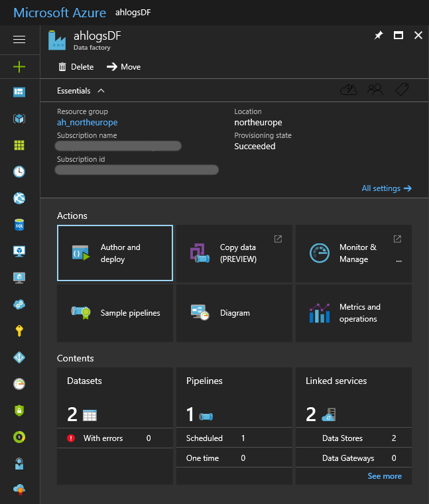Open Copy data (PREVIEW) tile
This screenshot has height=504, width=429.
234,253
